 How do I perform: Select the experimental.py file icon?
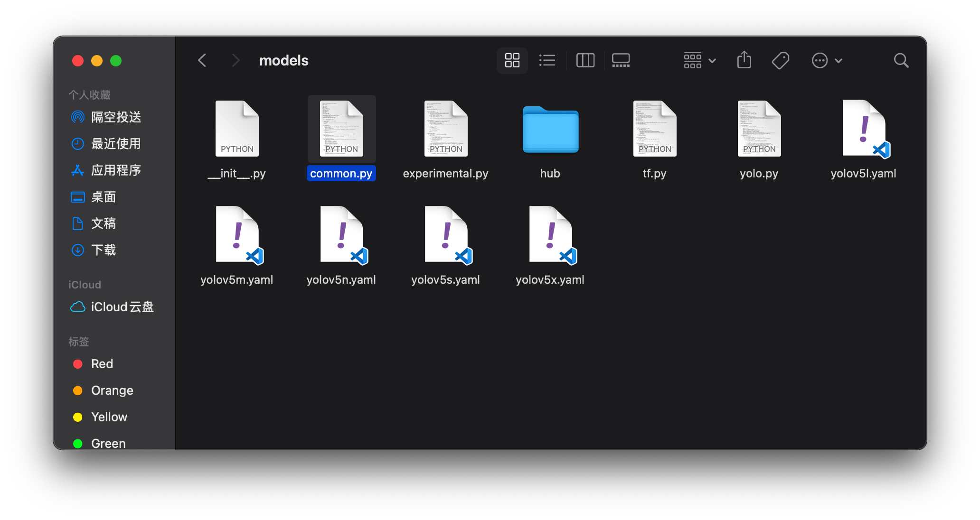(446, 129)
